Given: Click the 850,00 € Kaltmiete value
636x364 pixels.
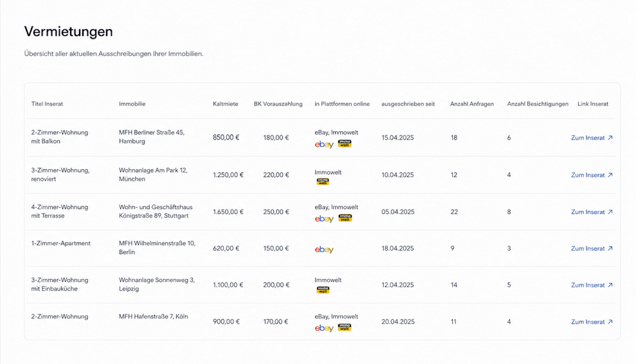Looking at the screenshot, I should tap(226, 138).
